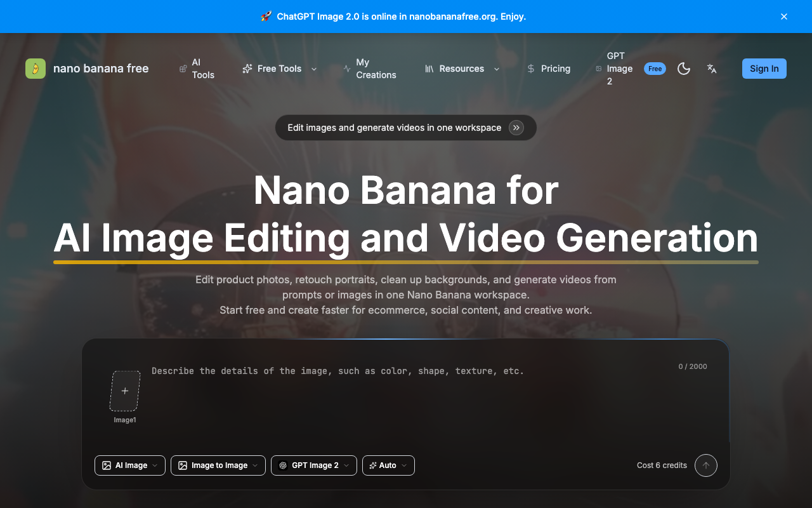Click the Image1 label under upload box
The width and height of the screenshot is (812, 508).
click(x=125, y=420)
